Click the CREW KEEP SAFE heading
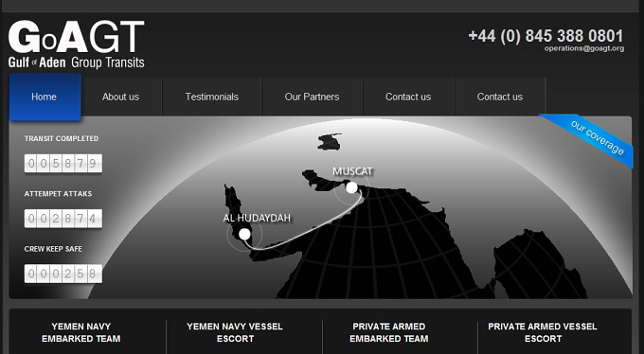Image resolution: width=644 pixels, height=354 pixels. (x=53, y=249)
